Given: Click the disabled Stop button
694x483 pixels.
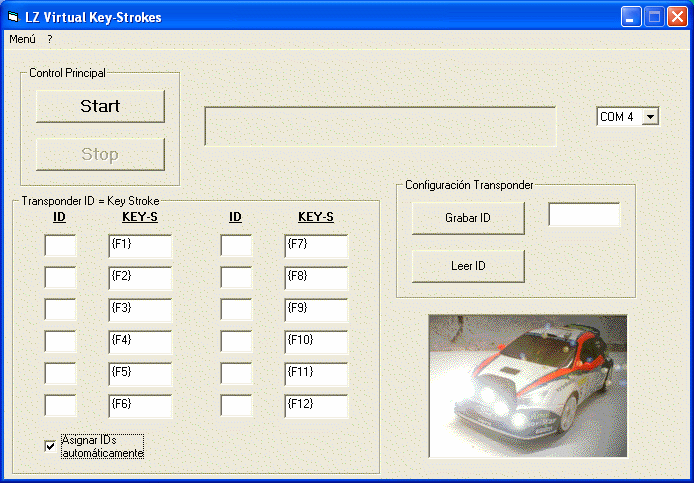Looking at the screenshot, I should point(100,154).
